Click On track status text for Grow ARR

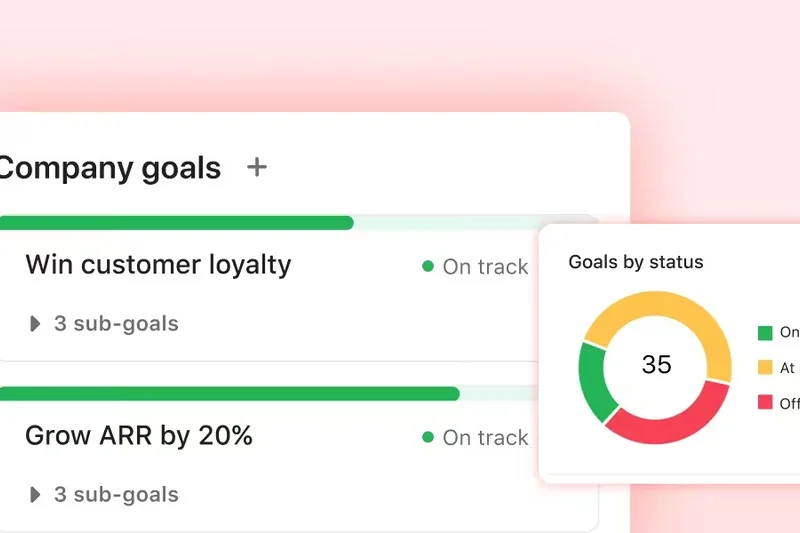tap(485, 438)
